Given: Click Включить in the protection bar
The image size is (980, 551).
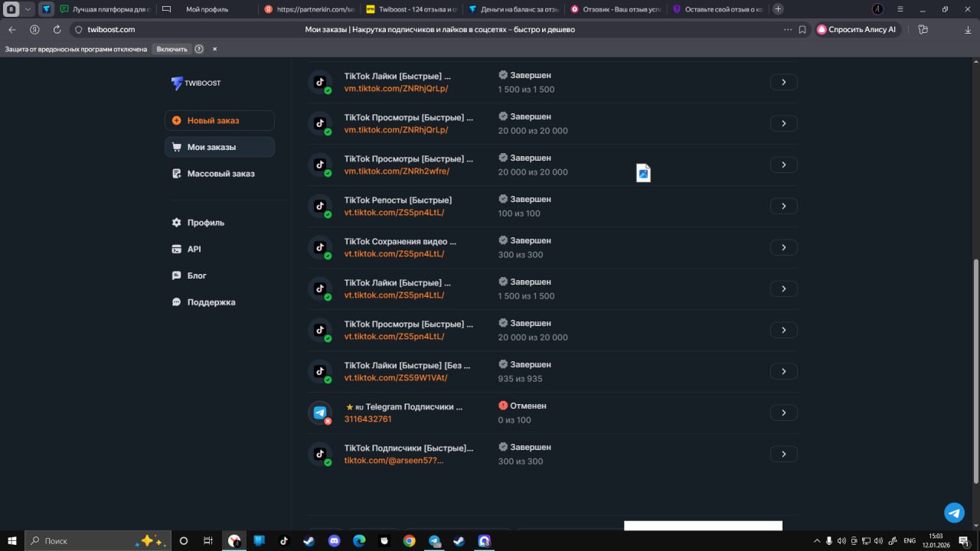Looking at the screenshot, I should point(171,49).
